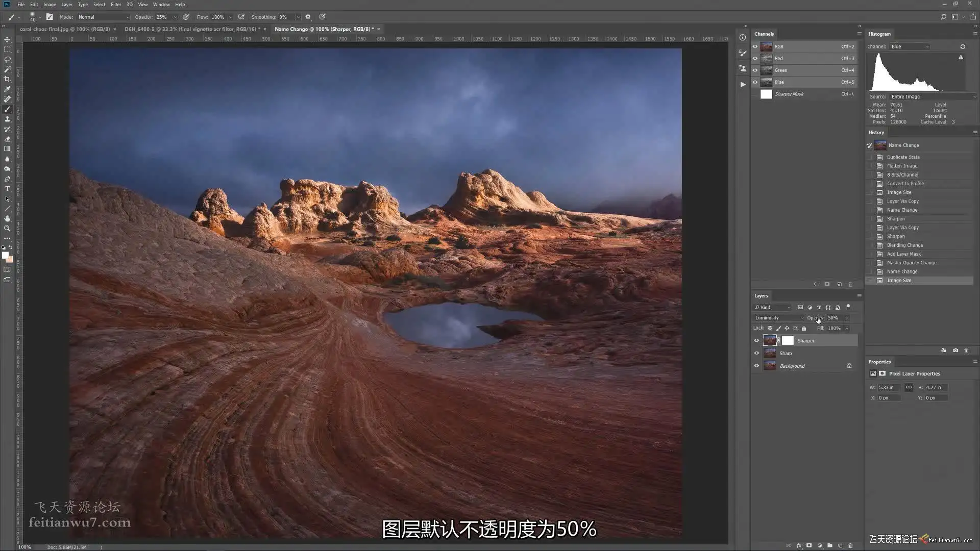Select the Flatten Image history state
Screen dimensions: 980x551
coord(902,166)
